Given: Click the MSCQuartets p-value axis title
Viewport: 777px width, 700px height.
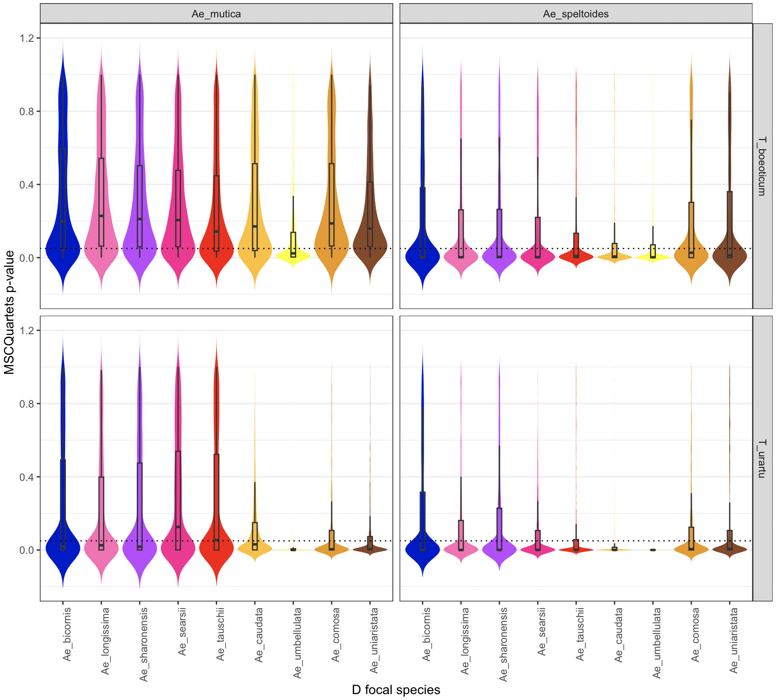Looking at the screenshot, I should pyautogui.click(x=9, y=312).
